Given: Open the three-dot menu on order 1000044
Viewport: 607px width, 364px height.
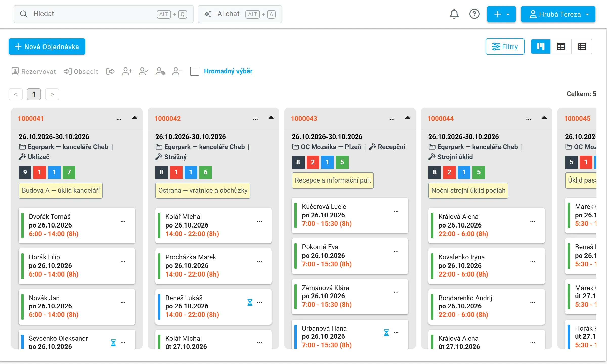Looking at the screenshot, I should coord(529,119).
